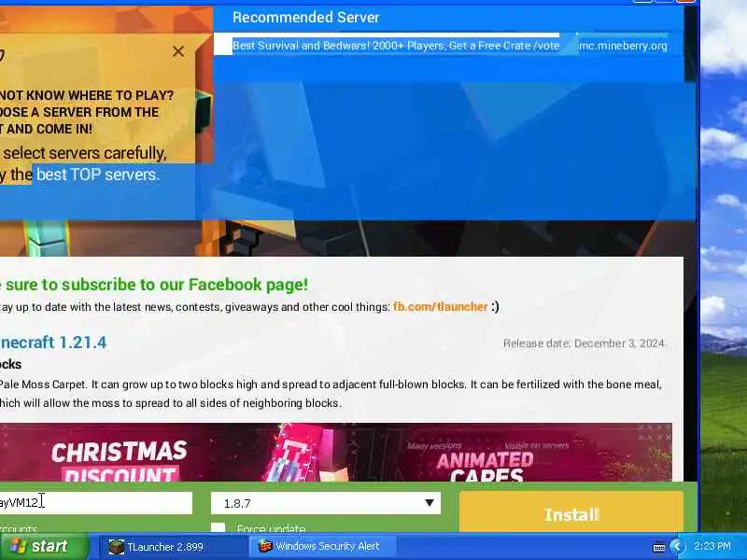
Task: Click the firewall icon on Security Alert button
Action: tap(265, 546)
